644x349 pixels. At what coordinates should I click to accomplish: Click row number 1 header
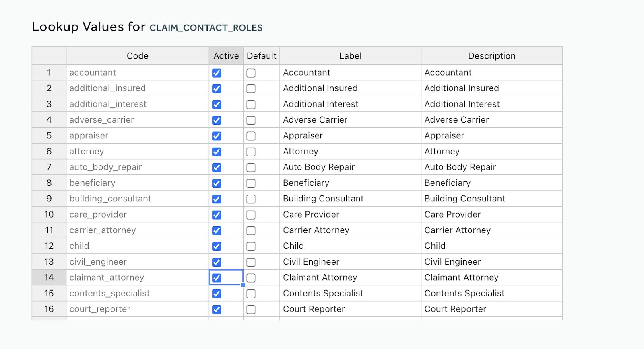pyautogui.click(x=49, y=72)
